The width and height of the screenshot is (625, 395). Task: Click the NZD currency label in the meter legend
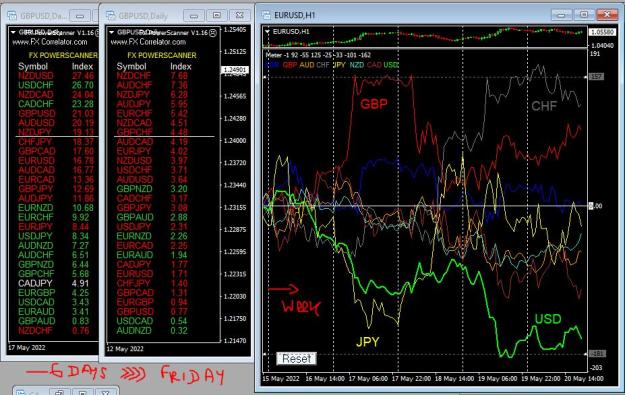pyautogui.click(x=357, y=65)
